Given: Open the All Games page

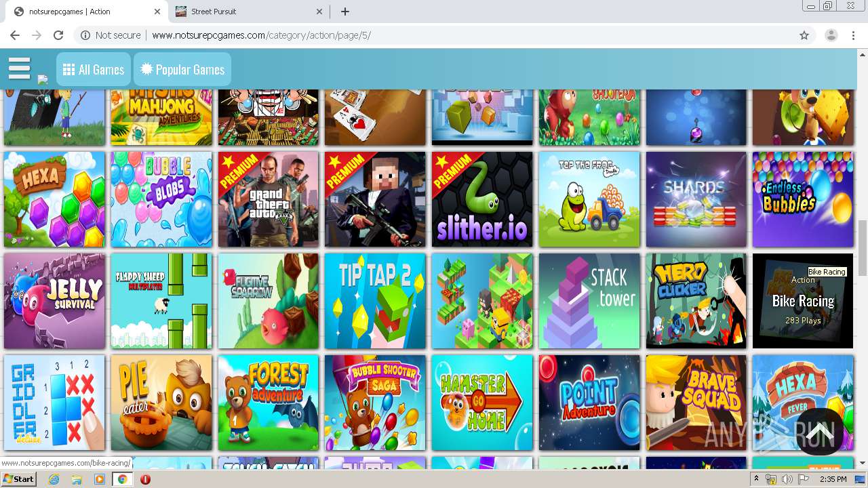Looking at the screenshot, I should pos(94,69).
